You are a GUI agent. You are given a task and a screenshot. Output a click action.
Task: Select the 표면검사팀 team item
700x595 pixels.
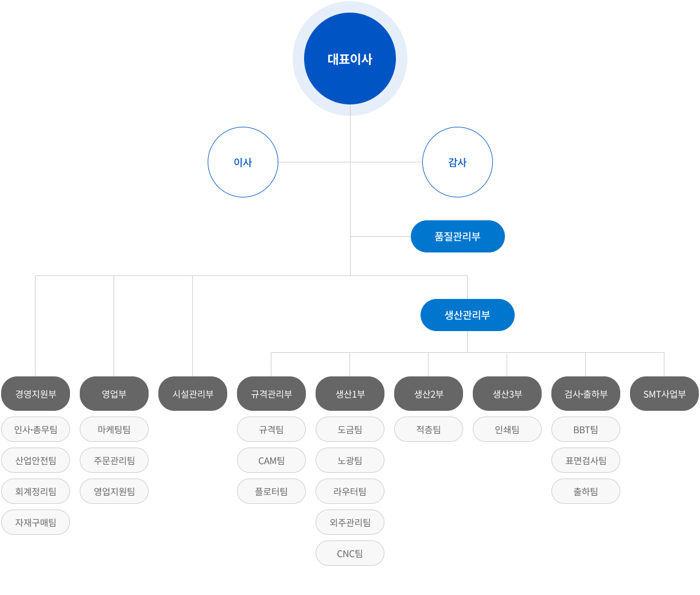click(x=586, y=460)
